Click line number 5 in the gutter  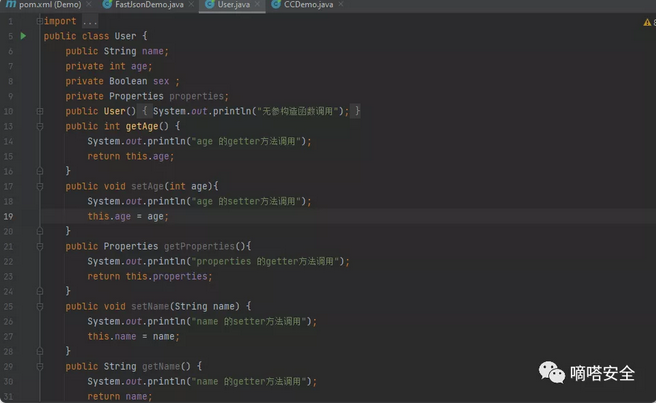tap(10, 36)
